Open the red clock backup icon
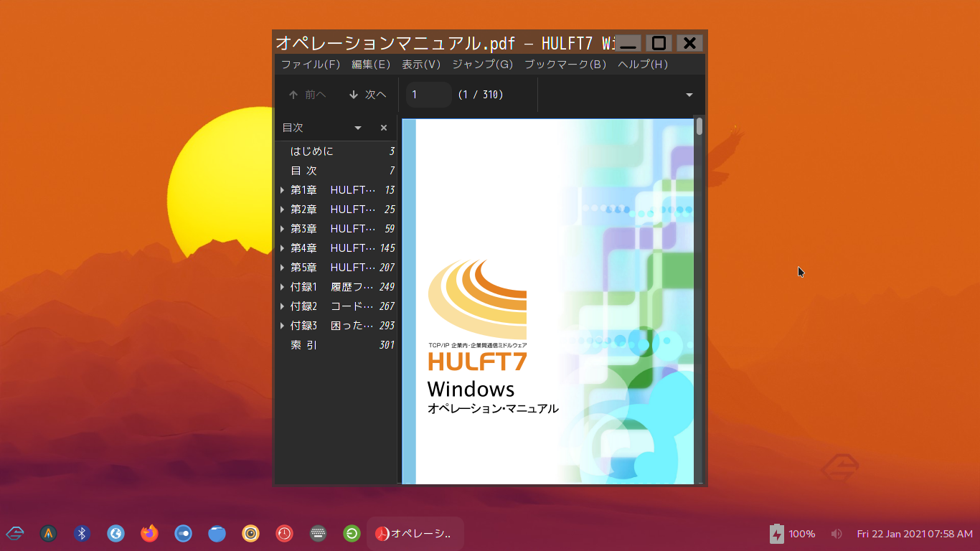The width and height of the screenshot is (980, 551). click(x=284, y=533)
